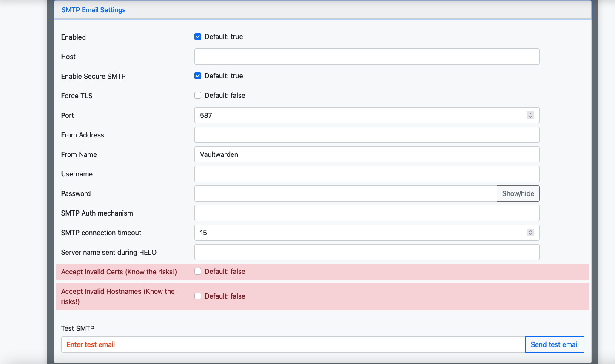Check Accept Invalid Hostnames checkbox
Screen dimensions: 615x364
click(x=198, y=296)
